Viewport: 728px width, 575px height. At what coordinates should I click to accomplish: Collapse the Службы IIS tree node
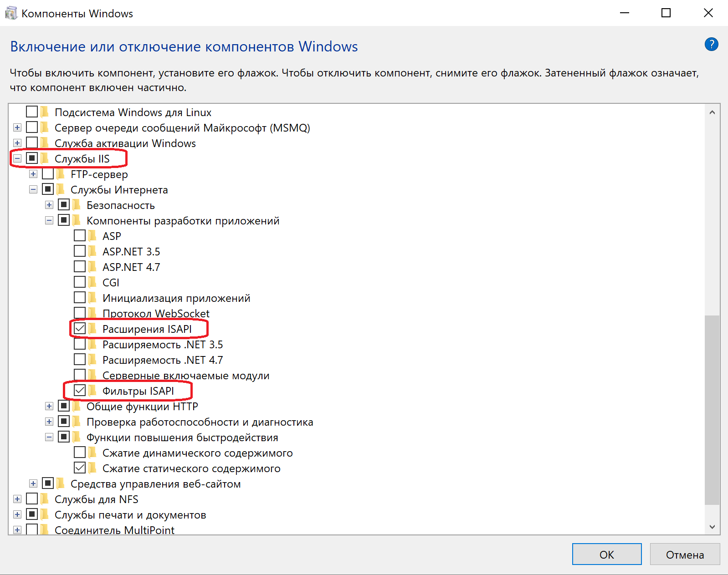17,159
